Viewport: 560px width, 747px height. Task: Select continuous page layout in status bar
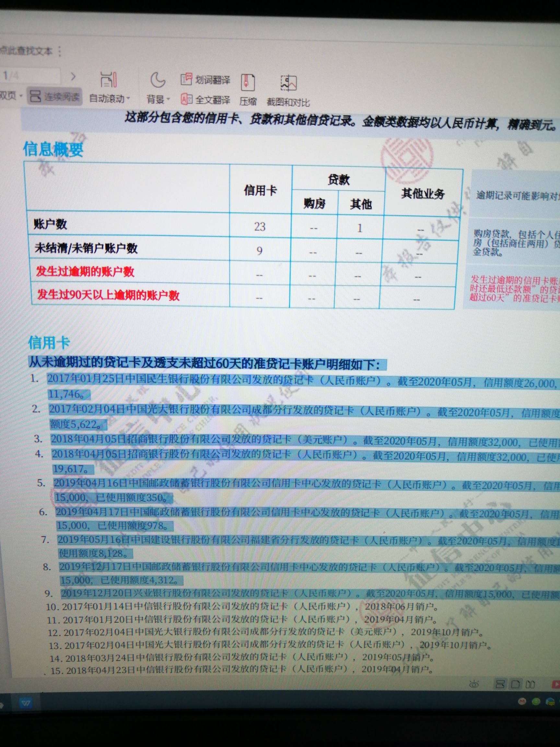(500, 684)
